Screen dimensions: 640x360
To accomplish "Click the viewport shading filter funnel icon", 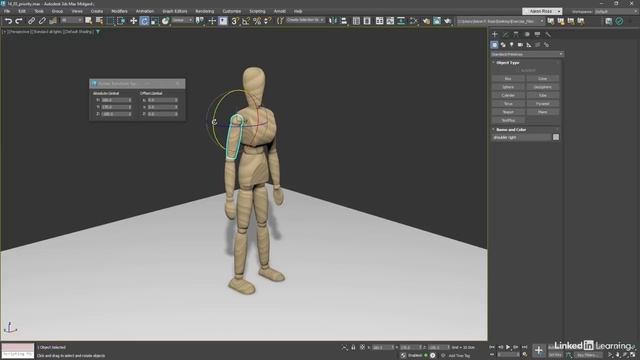I will click(98, 31).
